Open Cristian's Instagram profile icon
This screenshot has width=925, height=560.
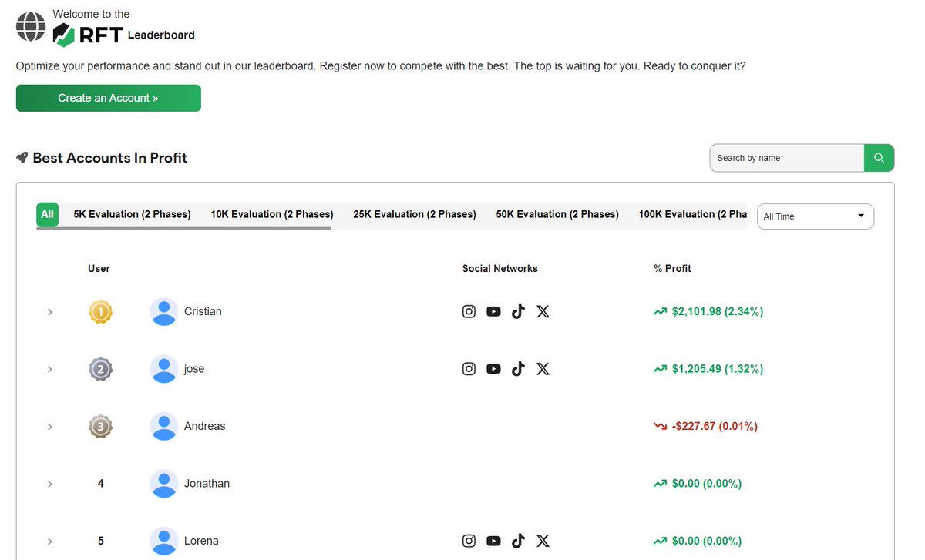[x=469, y=311]
